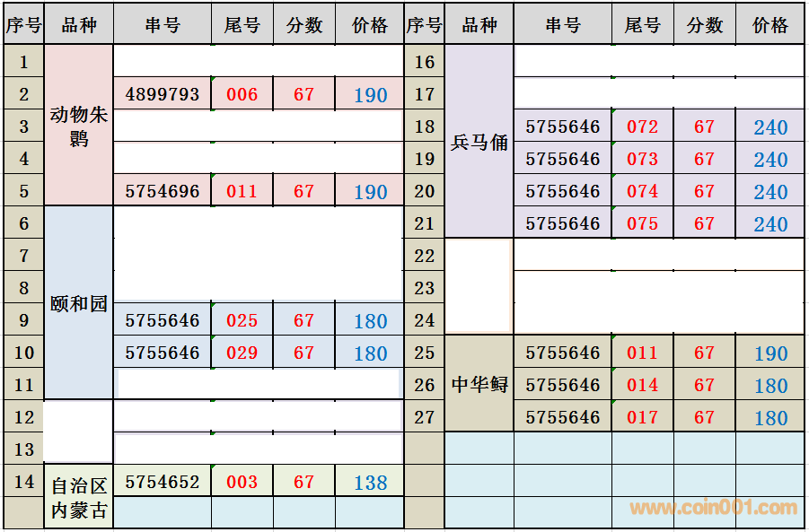Select serial number cell 5754696
Screen dimensions: 809x532
click(163, 191)
